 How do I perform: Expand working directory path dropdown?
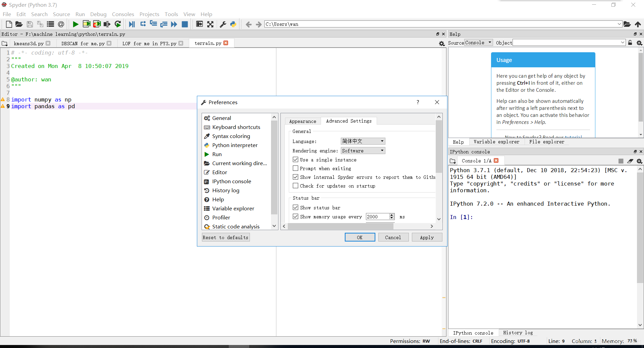[x=619, y=24]
